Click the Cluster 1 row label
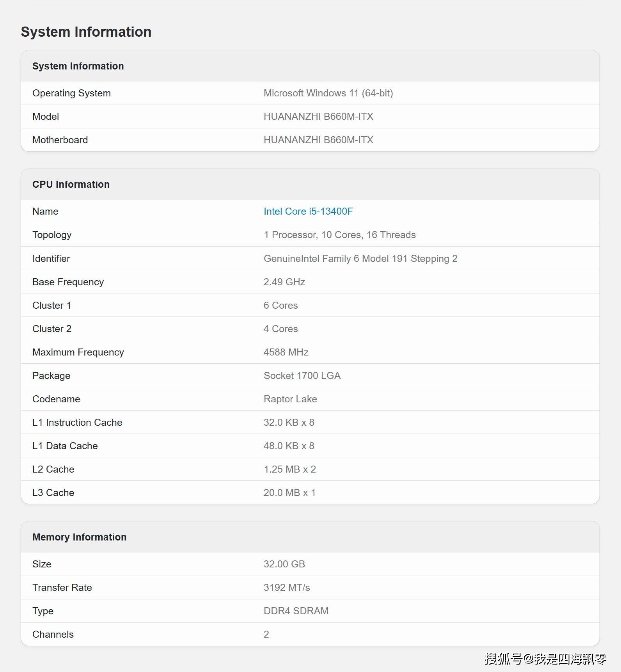This screenshot has height=672, width=621. (51, 306)
